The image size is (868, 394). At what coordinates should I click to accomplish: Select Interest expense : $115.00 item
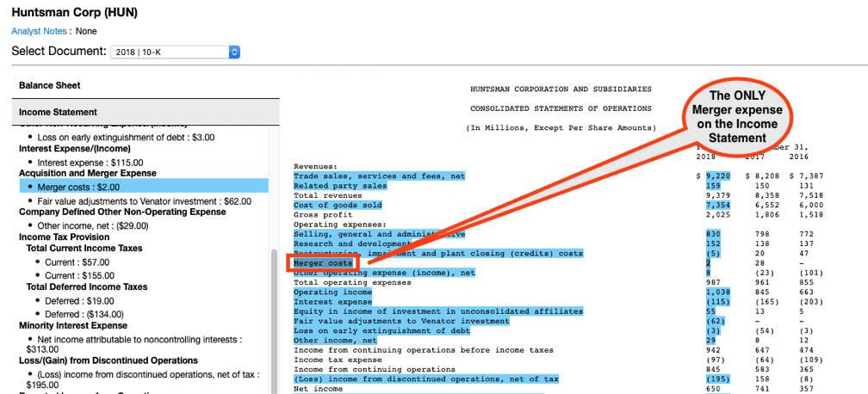(x=90, y=163)
